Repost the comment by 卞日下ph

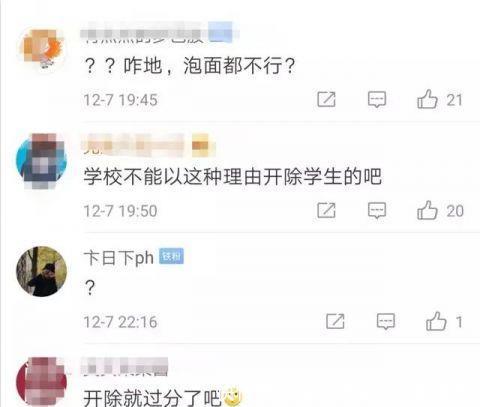335,321
